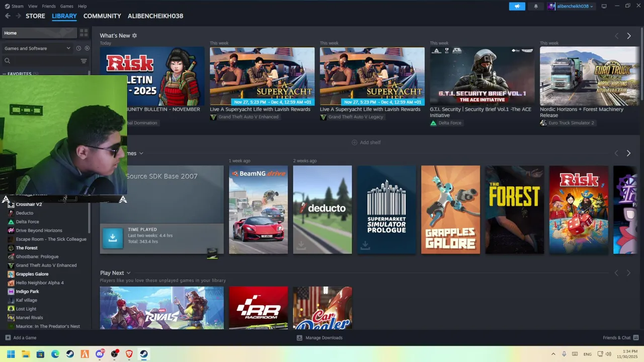The width and height of the screenshot is (644, 362).
Task: Click the library search magnifier icon
Action: point(8,61)
